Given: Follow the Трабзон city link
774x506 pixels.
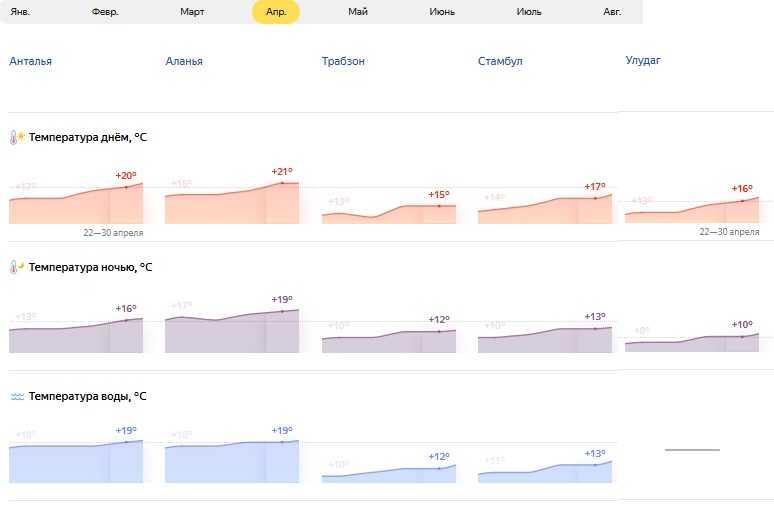Looking at the screenshot, I should (343, 61).
